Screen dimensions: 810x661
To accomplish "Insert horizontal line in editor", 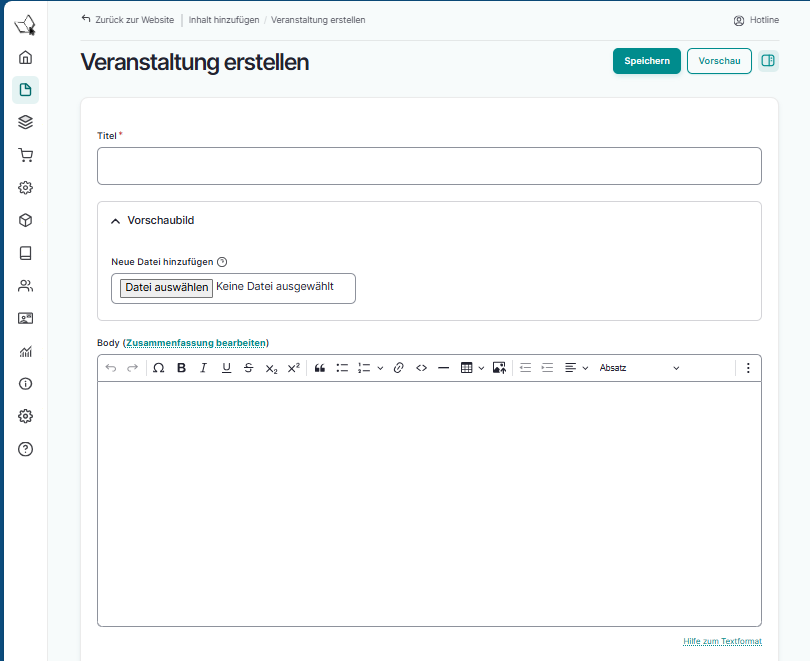I will point(443,368).
